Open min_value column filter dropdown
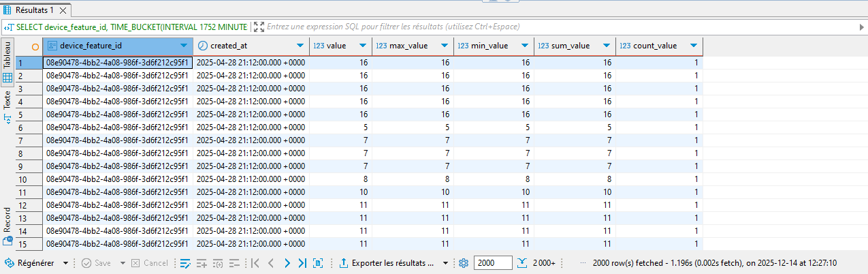Viewport: 868px width, 274px height. (x=524, y=46)
